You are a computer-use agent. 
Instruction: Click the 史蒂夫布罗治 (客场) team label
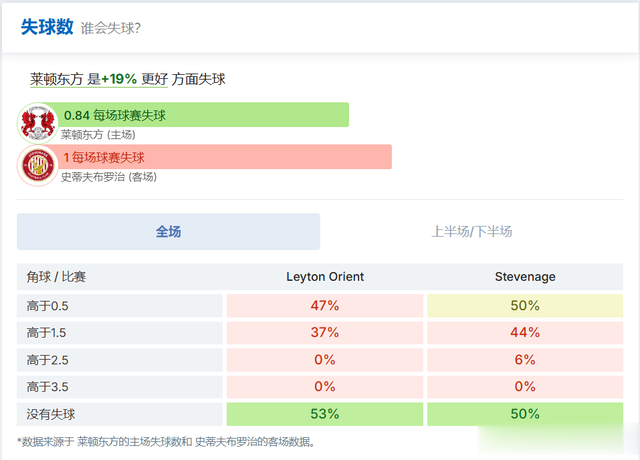108,177
